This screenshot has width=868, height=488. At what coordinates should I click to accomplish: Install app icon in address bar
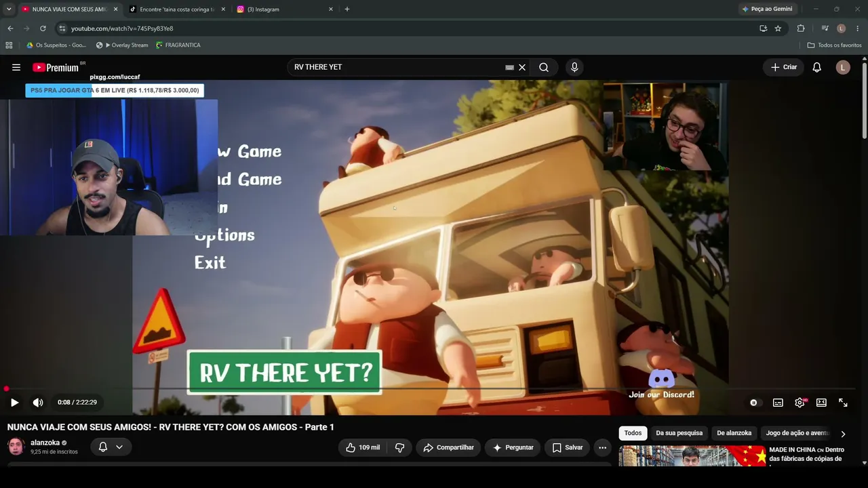(x=763, y=28)
